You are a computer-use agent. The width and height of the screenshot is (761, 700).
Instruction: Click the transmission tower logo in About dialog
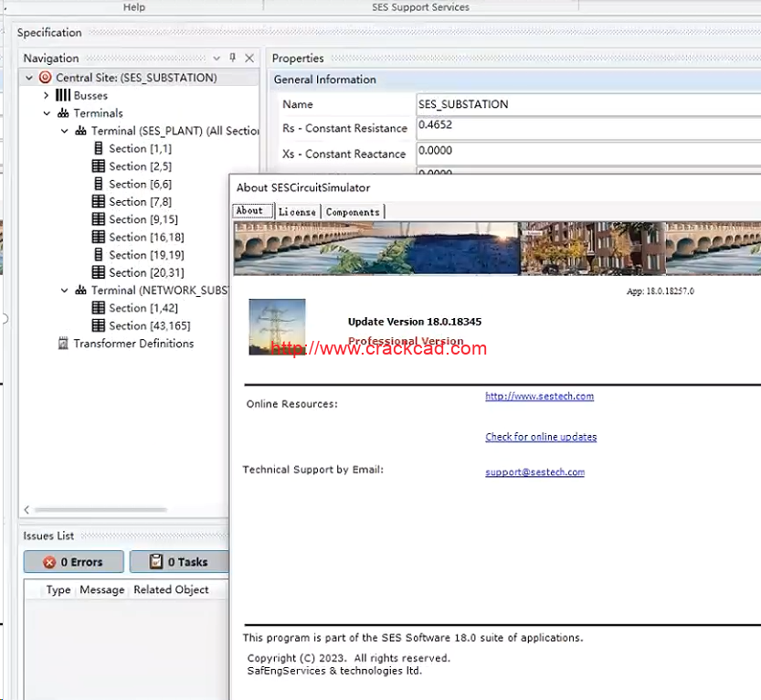(x=277, y=327)
